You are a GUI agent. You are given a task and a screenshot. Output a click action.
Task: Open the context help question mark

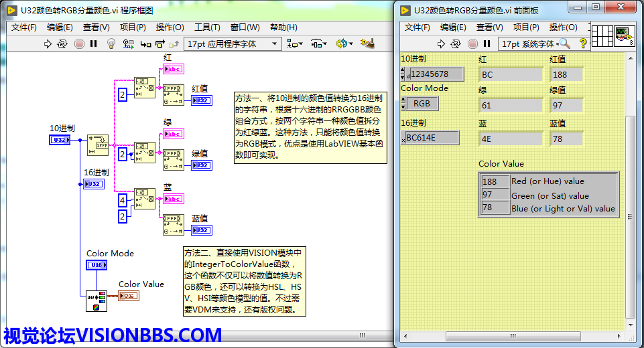[583, 43]
